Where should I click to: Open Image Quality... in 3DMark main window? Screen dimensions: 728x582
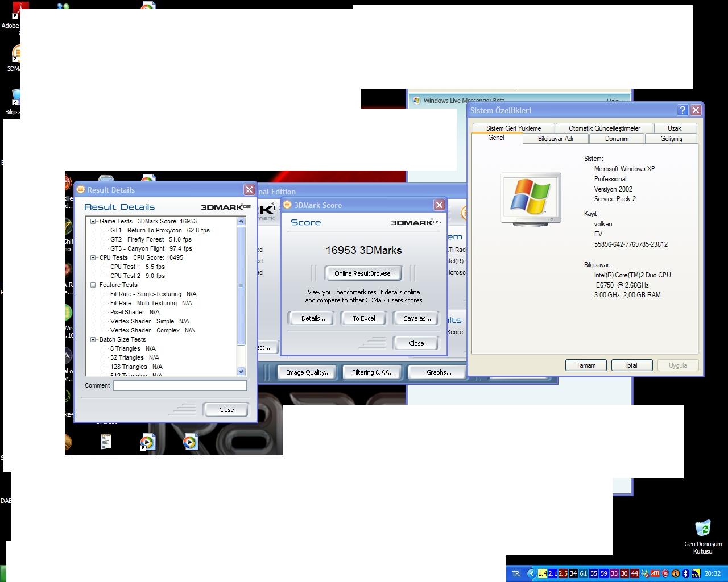point(308,372)
